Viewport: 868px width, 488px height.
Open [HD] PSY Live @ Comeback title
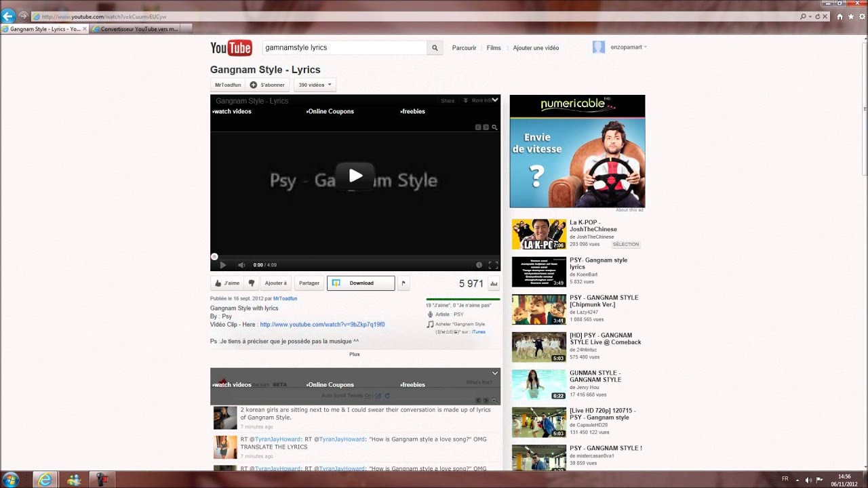coord(605,339)
